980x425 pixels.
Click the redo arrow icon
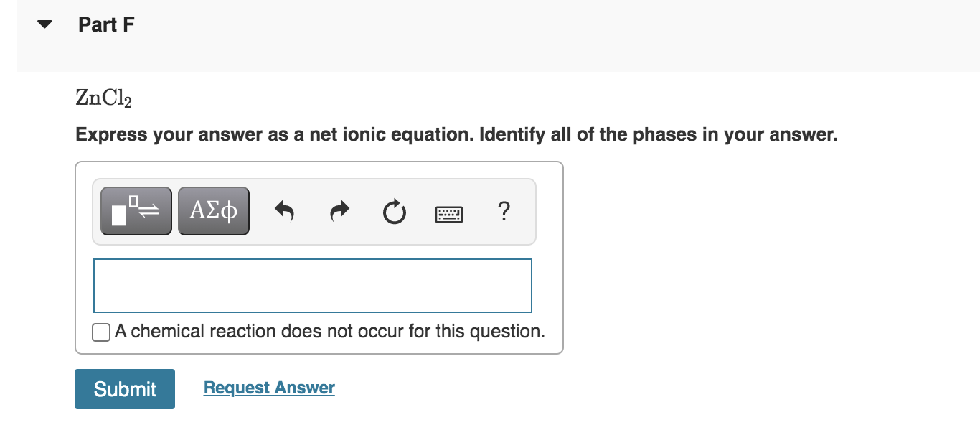point(339,210)
